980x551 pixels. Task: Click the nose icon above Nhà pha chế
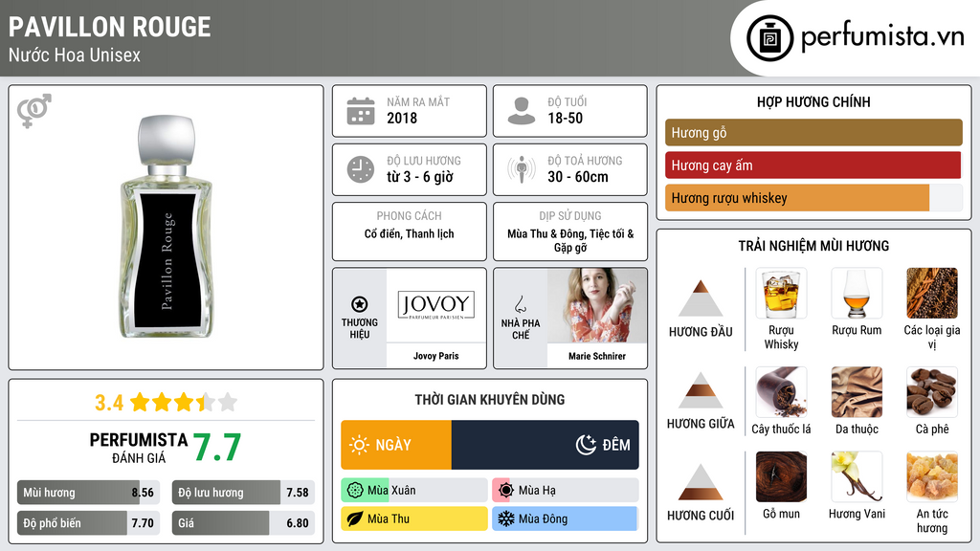(x=520, y=304)
